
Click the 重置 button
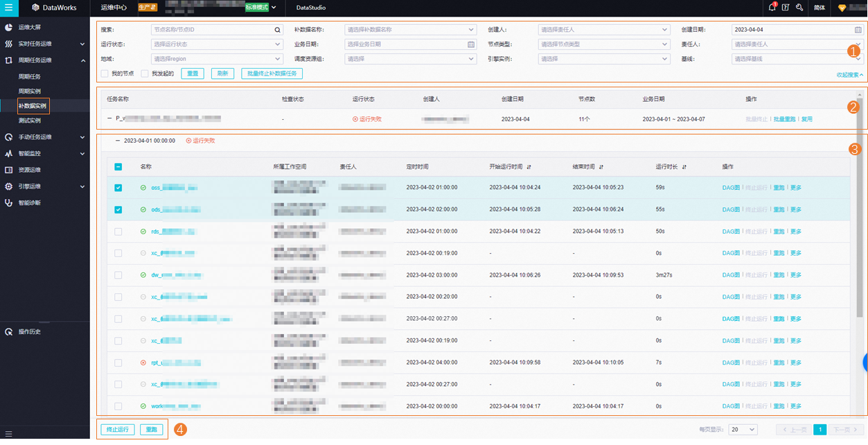[193, 73]
